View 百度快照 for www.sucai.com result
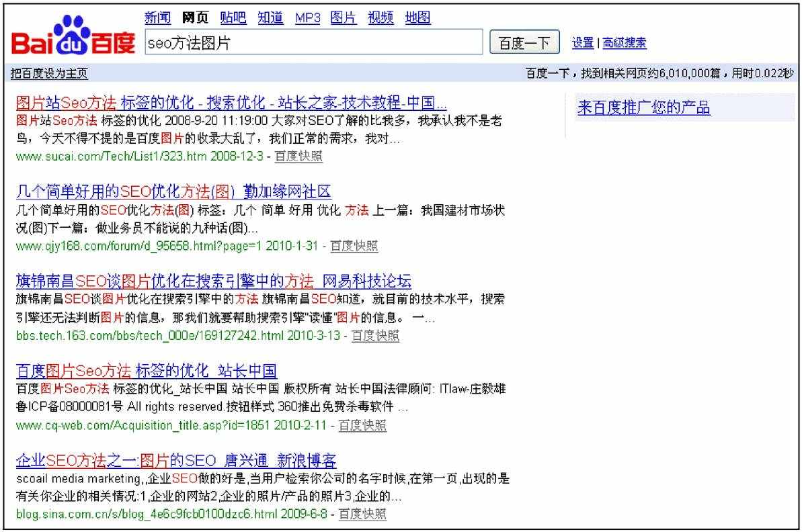802x532 pixels. (x=298, y=157)
